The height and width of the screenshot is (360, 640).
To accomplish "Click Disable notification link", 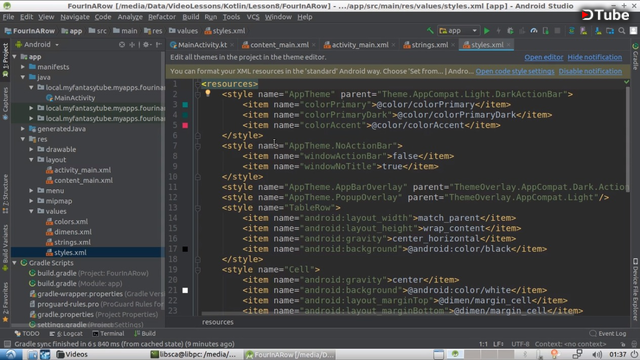I will (x=590, y=71).
